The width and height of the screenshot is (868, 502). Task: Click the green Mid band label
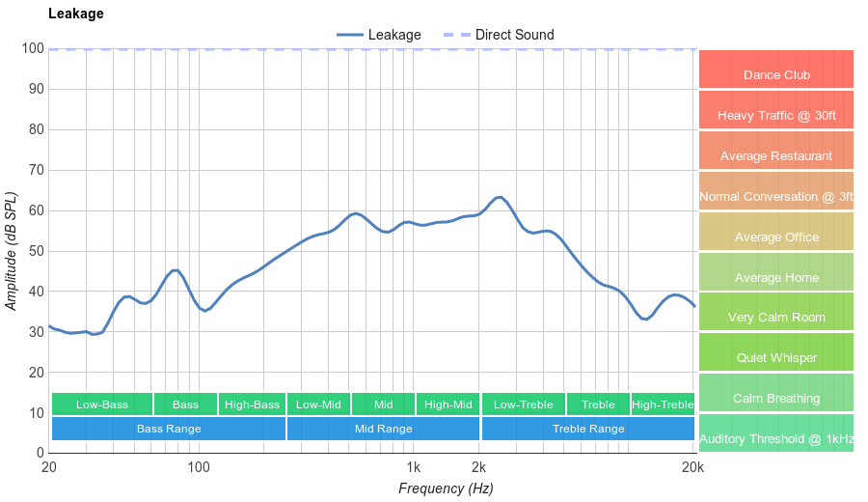point(383,404)
